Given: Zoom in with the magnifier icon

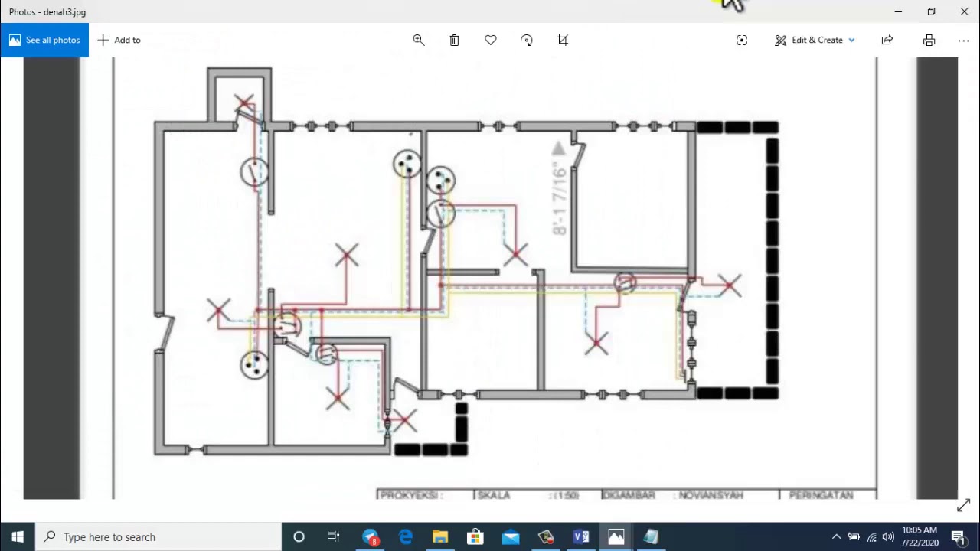Looking at the screenshot, I should (419, 40).
